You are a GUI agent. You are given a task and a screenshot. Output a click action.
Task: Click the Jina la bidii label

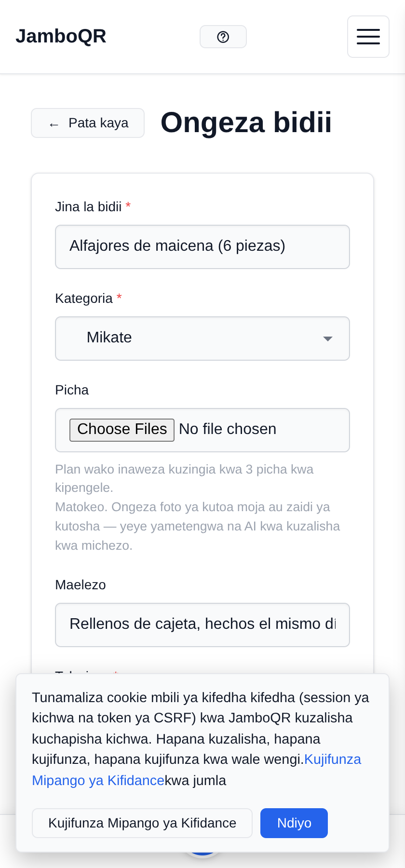(88, 207)
